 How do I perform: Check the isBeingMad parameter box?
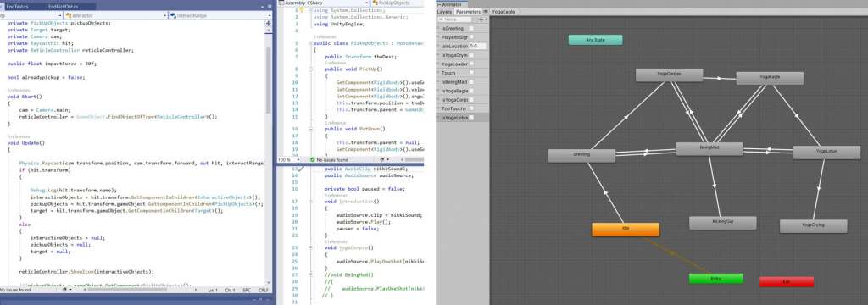click(471, 82)
